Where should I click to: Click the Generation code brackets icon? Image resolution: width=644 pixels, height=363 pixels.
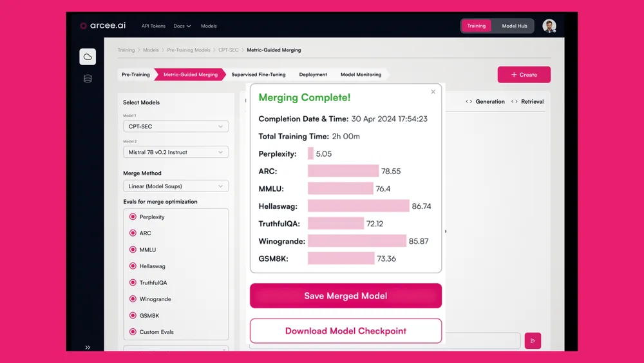pyautogui.click(x=469, y=101)
